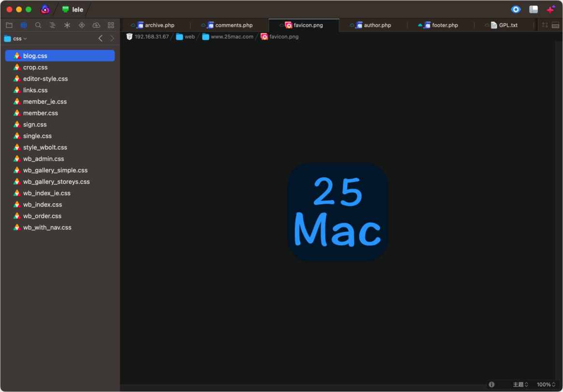The image size is (563, 392).
Task: Go back with the left chevron
Action: (x=100, y=39)
